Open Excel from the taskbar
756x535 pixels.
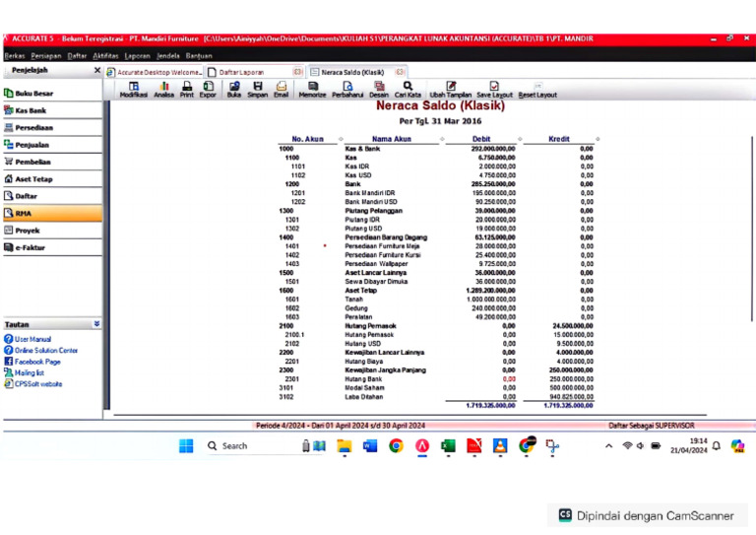(448, 446)
